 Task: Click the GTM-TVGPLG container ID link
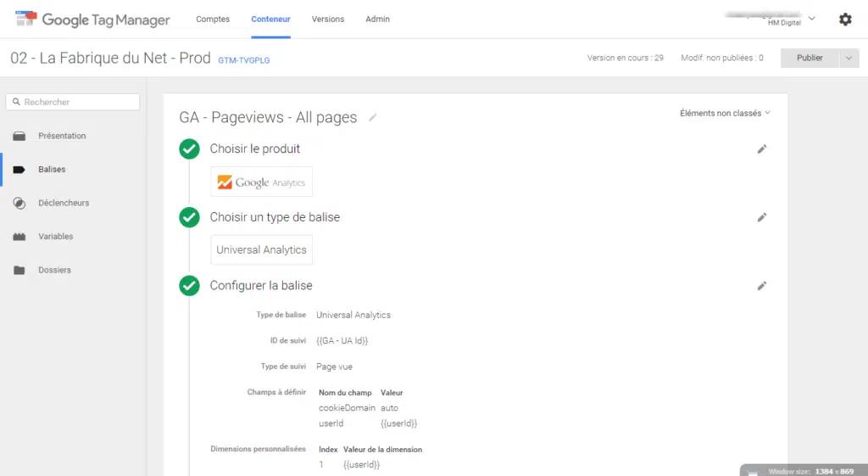coord(244,60)
